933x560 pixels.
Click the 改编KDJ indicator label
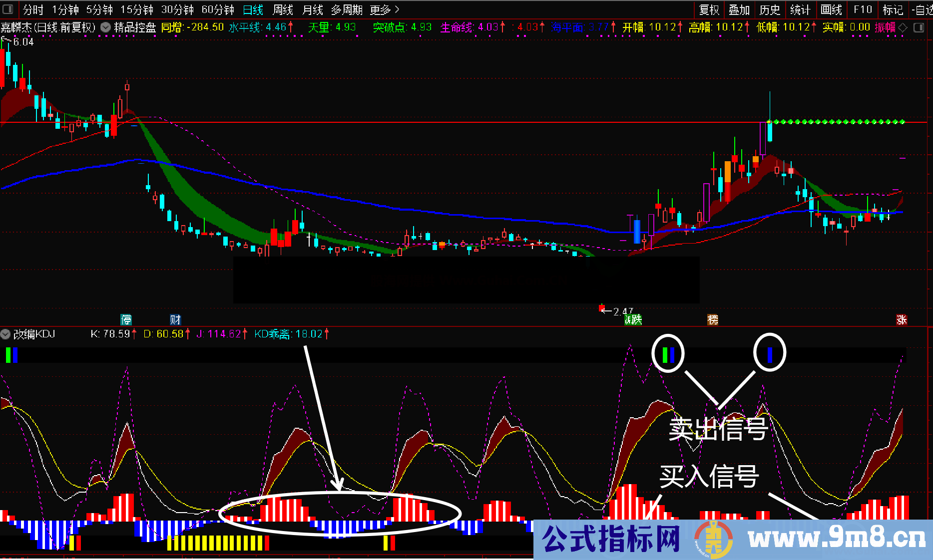pyautogui.click(x=34, y=334)
